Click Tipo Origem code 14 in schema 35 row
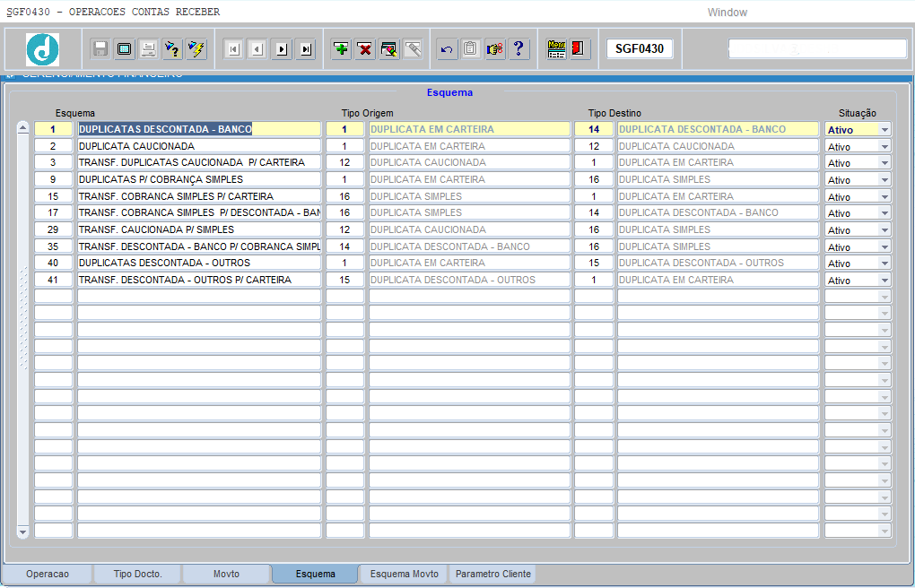The height and width of the screenshot is (588, 915). (344, 246)
